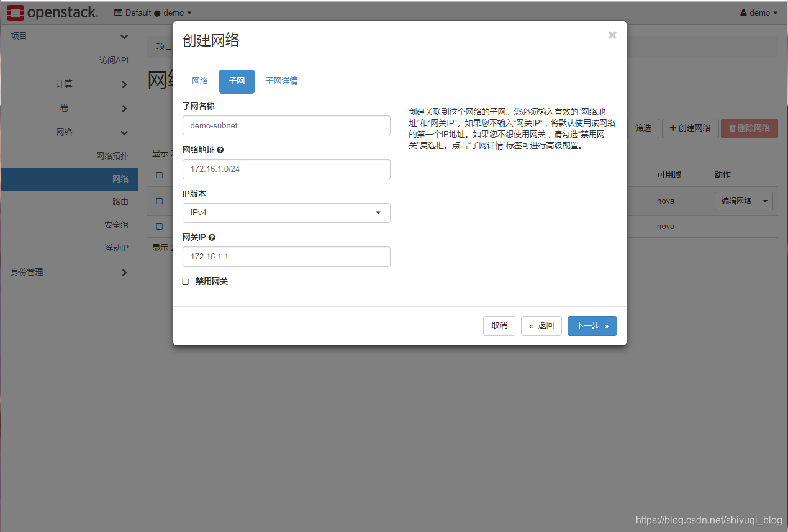Open 浮动IP in sidebar
Image resolution: width=788 pixels, height=532 pixels.
(116, 248)
